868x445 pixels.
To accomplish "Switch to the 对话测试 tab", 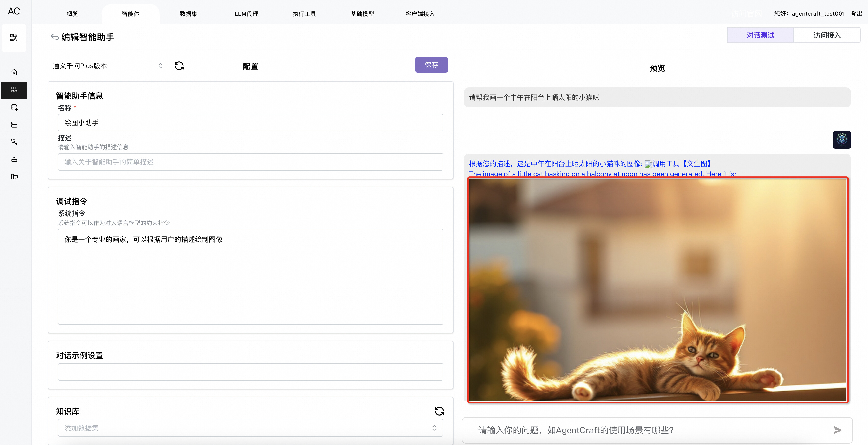I will 760,35.
